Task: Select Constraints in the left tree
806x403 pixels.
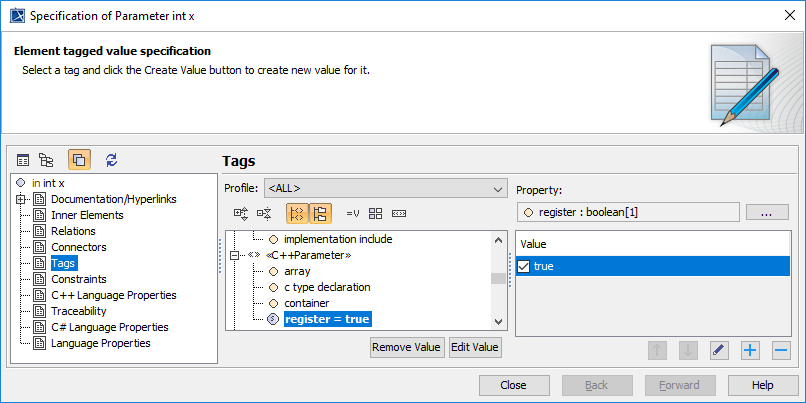Action: pos(79,279)
